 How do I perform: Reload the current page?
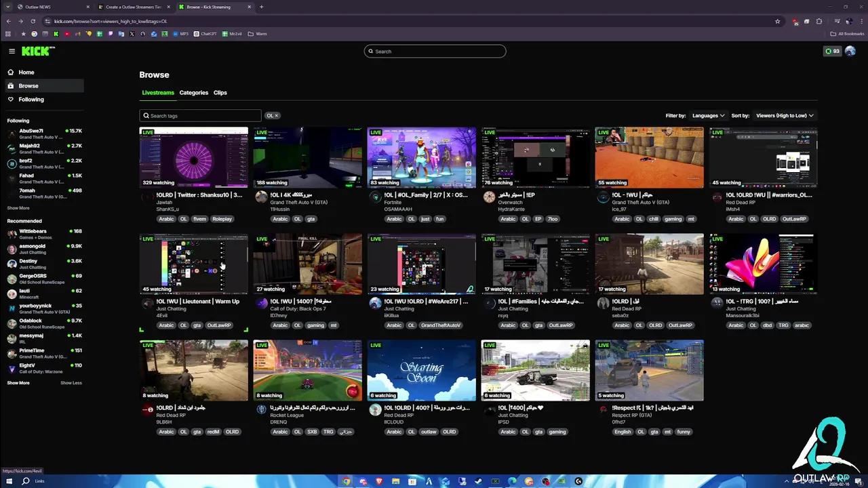[x=33, y=21]
